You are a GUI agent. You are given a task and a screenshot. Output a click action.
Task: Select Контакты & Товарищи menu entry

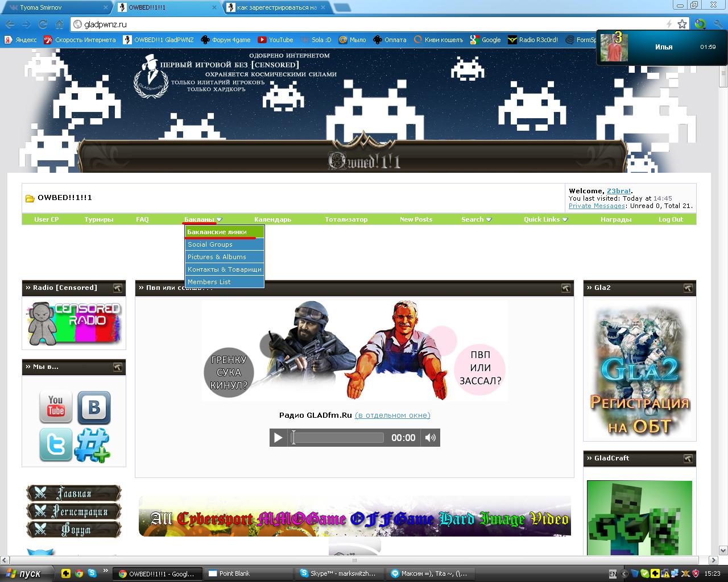pos(225,269)
